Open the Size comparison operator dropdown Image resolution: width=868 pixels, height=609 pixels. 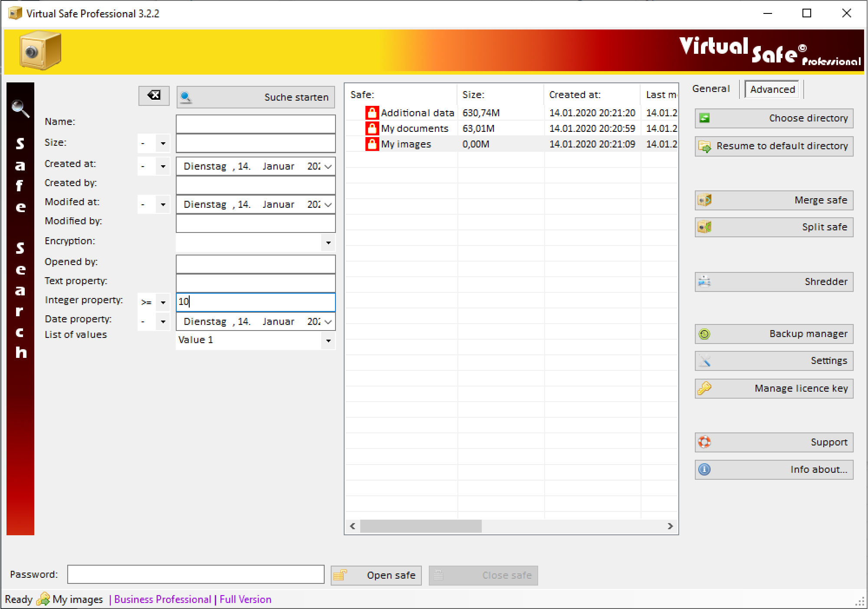[163, 143]
